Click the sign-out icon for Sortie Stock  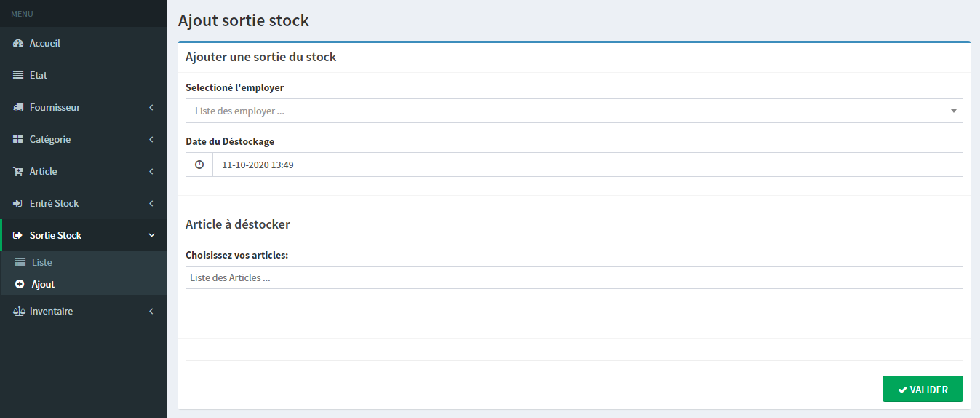click(x=18, y=236)
